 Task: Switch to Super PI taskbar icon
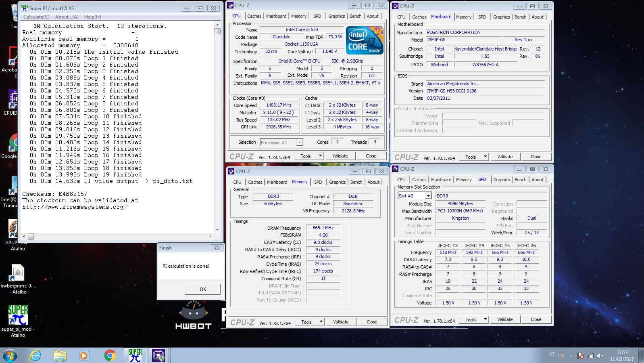click(135, 355)
